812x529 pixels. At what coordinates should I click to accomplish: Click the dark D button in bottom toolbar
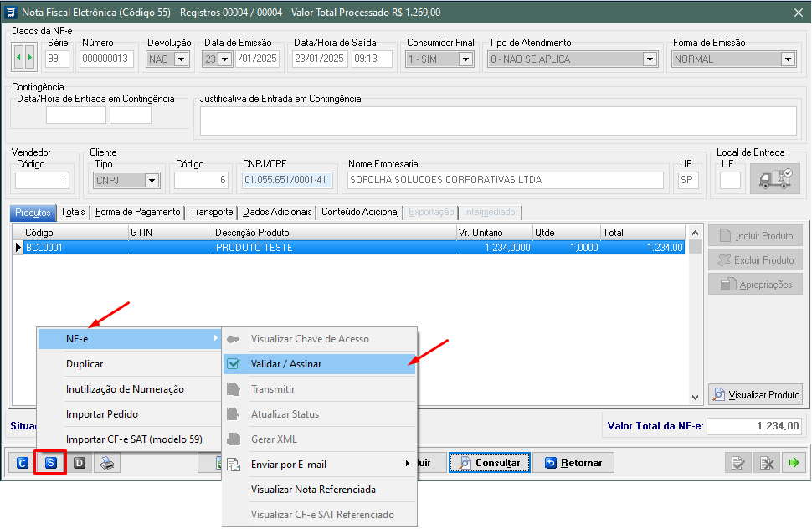tap(79, 463)
